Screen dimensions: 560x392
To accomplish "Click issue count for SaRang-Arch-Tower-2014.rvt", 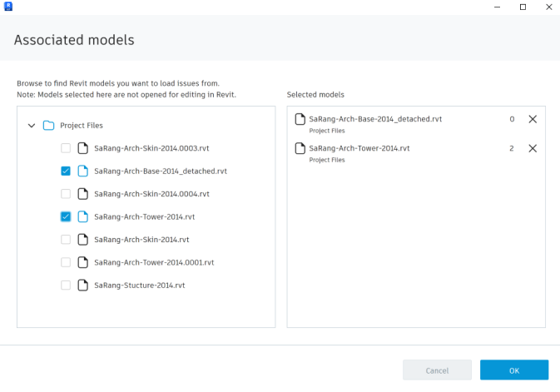I will tap(512, 148).
